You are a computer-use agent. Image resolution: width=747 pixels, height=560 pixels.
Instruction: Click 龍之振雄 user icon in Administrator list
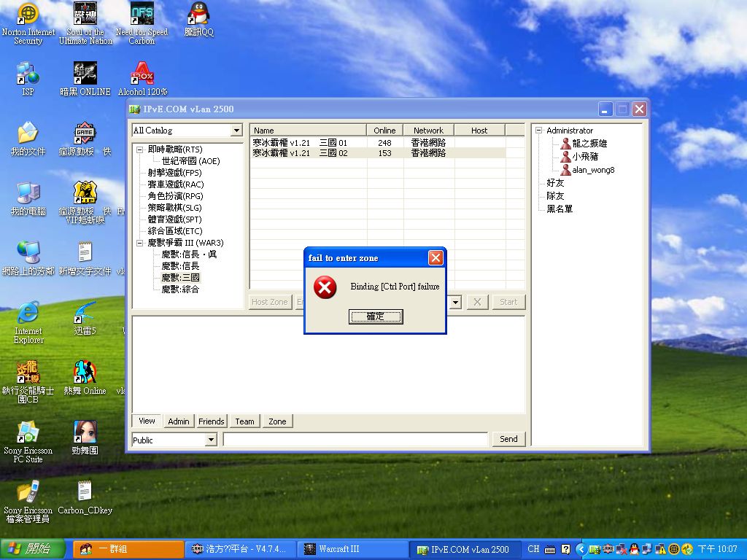(x=565, y=144)
